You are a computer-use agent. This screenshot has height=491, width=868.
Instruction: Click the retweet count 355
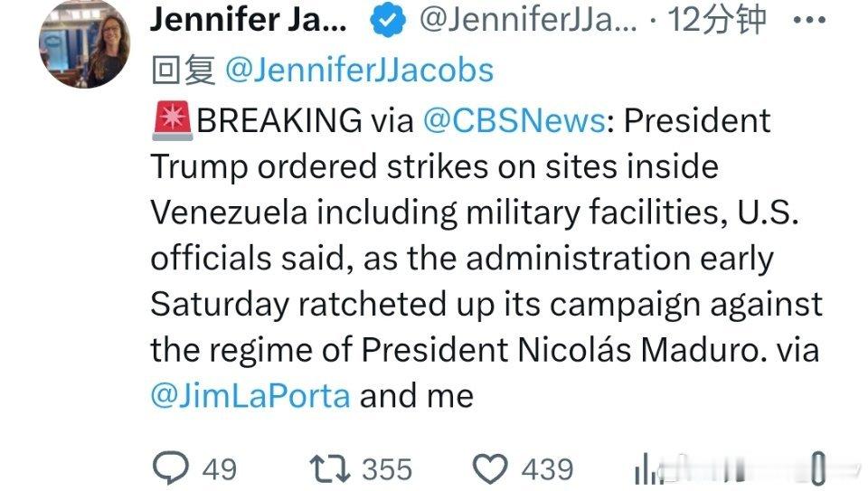pos(387,469)
